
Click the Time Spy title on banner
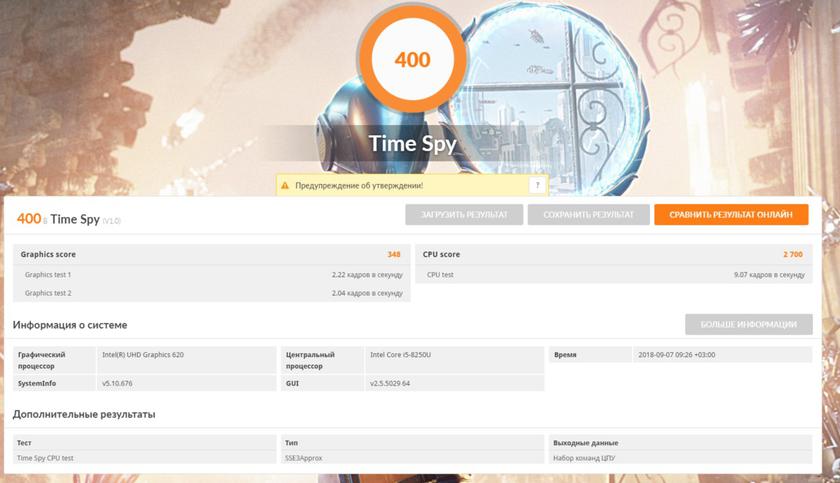point(412,143)
